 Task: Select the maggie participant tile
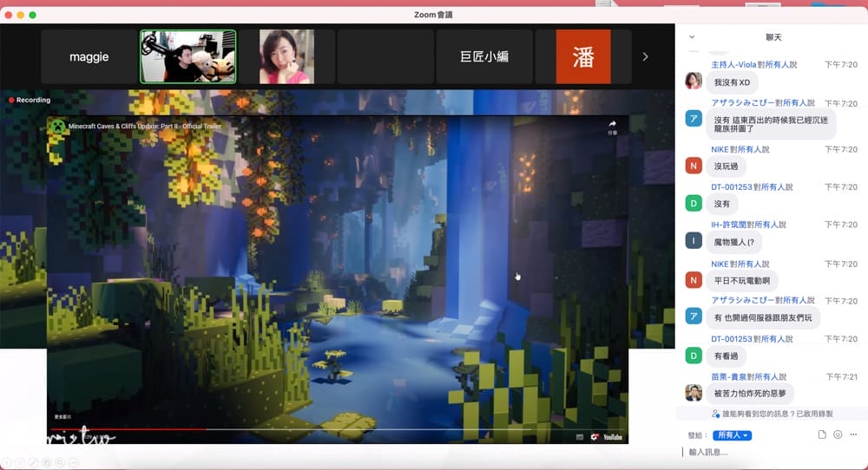tap(89, 56)
